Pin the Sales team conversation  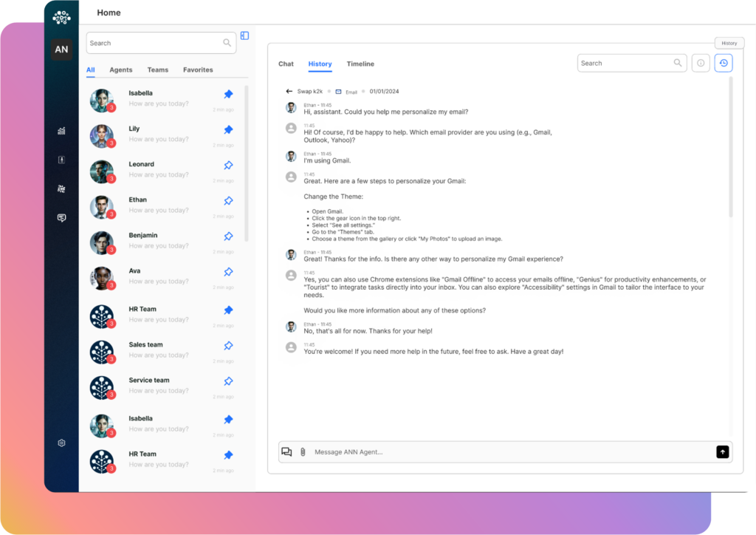(229, 345)
